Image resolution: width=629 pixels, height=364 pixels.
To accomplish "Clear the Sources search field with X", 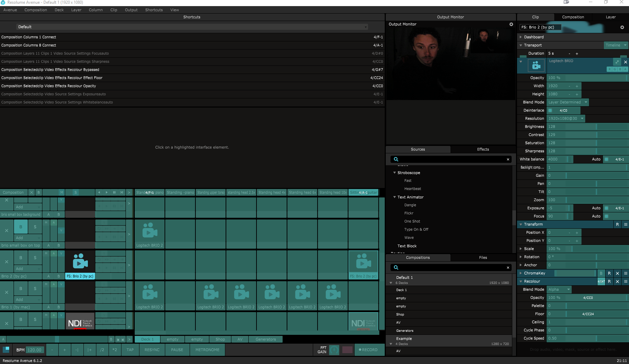I will click(508, 159).
